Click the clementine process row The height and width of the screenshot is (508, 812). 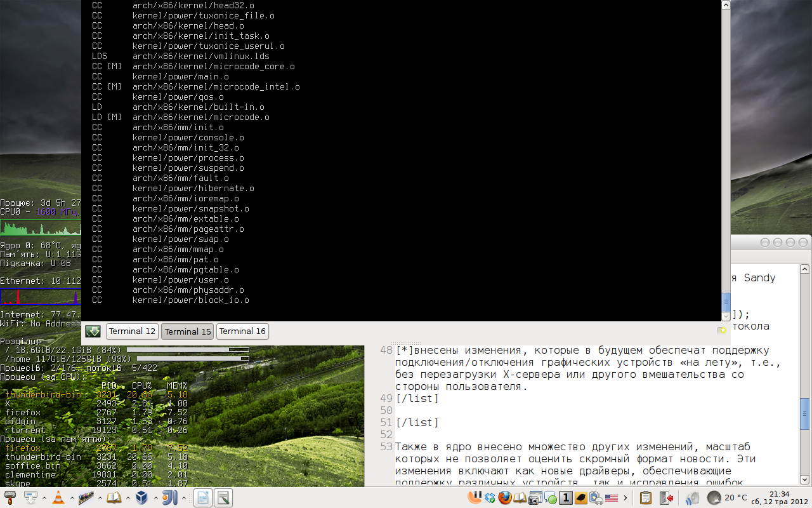click(x=96, y=474)
